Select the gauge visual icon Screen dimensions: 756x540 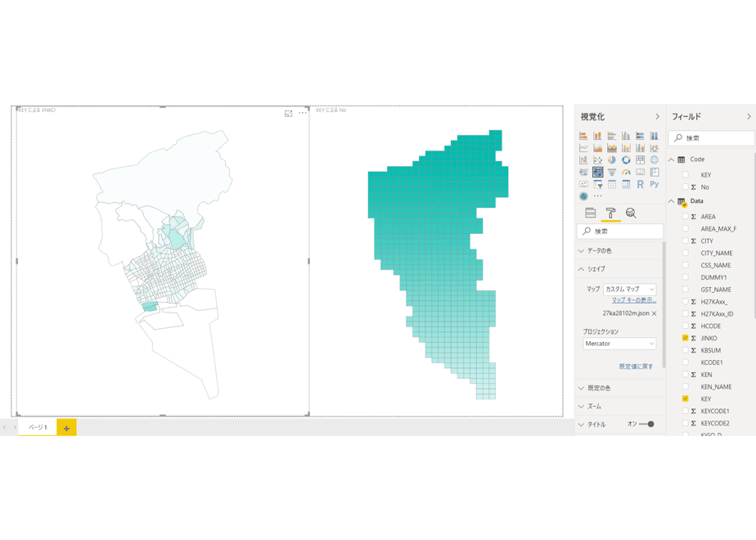coord(626,172)
